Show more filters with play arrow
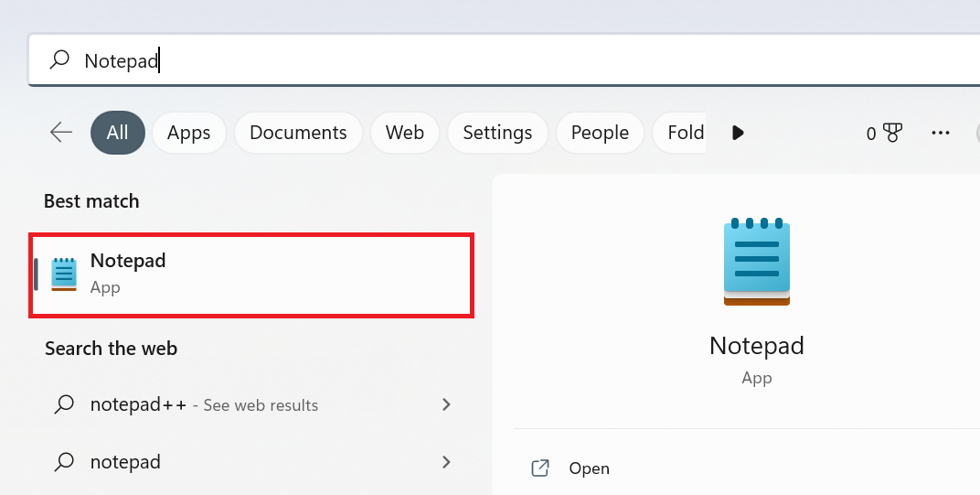This screenshot has height=495, width=980. tap(738, 133)
